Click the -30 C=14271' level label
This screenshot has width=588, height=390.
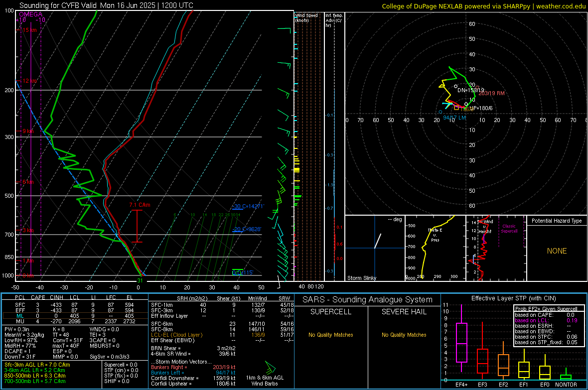coord(248,206)
